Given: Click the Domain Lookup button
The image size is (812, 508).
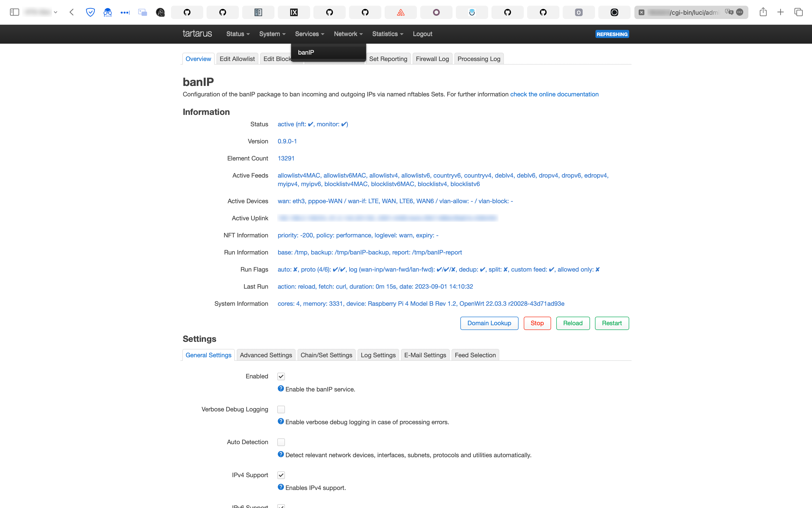Looking at the screenshot, I should (489, 323).
